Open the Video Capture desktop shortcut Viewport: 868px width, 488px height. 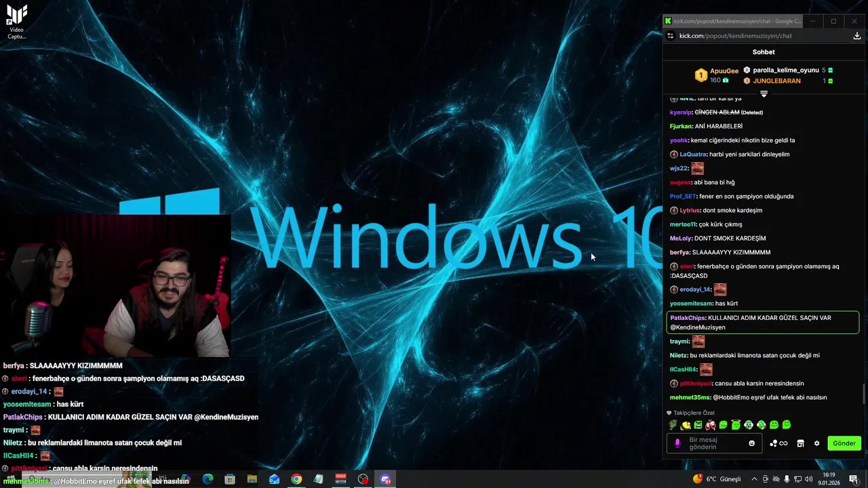[17, 22]
